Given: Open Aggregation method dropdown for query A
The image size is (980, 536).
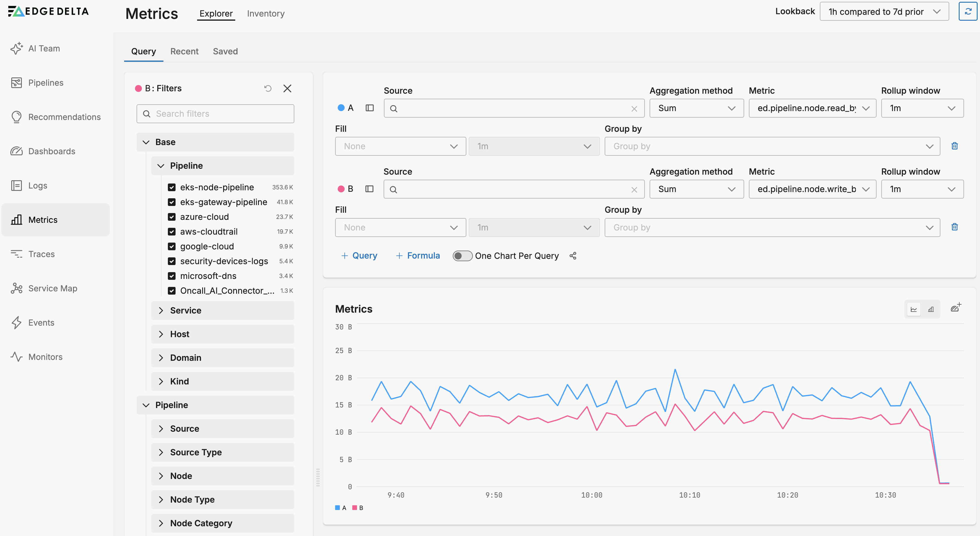Looking at the screenshot, I should click(x=696, y=108).
